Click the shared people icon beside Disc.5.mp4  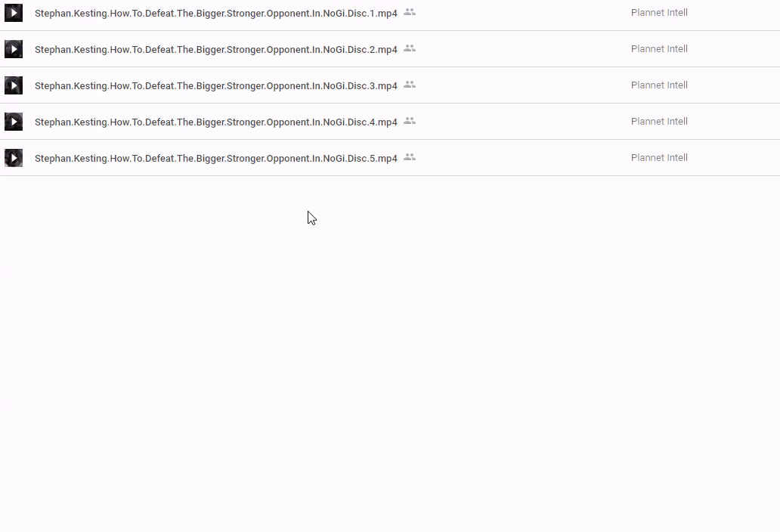(x=410, y=157)
